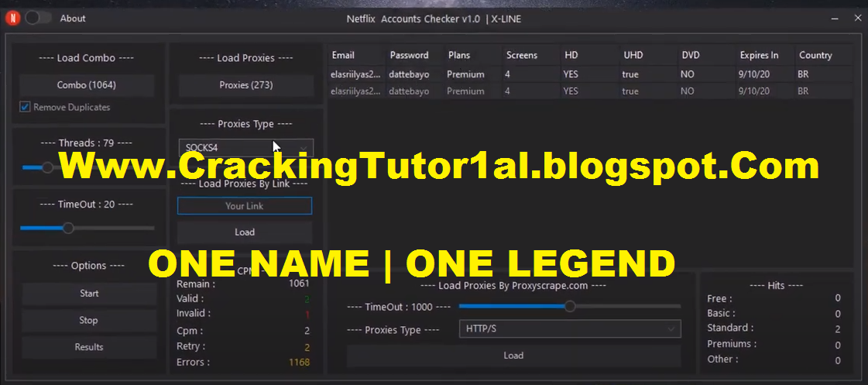868x385 pixels.
Task: Click the 'Retry :' label
Action: [190, 346]
